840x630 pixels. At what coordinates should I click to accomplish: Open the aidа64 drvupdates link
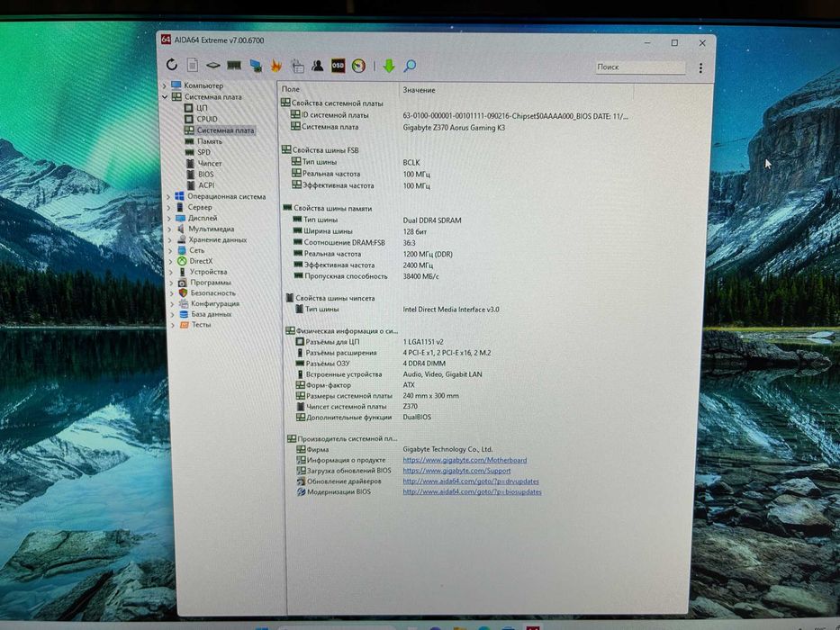coord(471,481)
